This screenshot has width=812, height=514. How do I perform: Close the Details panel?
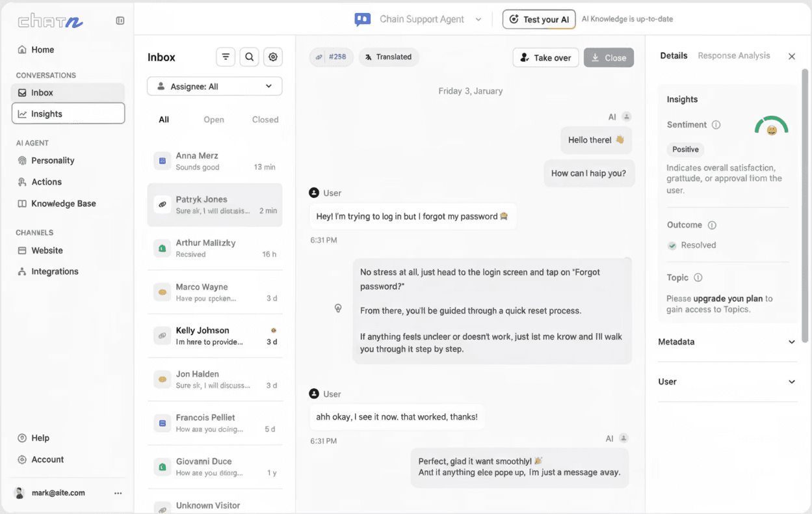coord(792,57)
